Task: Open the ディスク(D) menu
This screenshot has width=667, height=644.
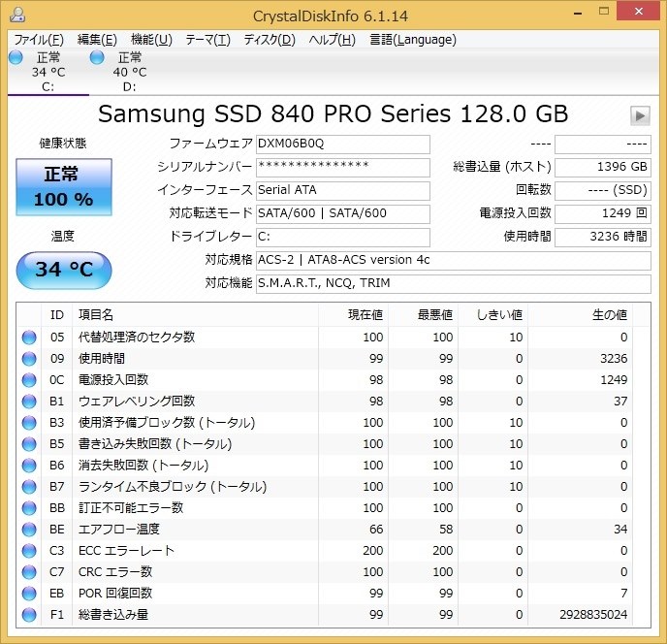Action: 270,40
